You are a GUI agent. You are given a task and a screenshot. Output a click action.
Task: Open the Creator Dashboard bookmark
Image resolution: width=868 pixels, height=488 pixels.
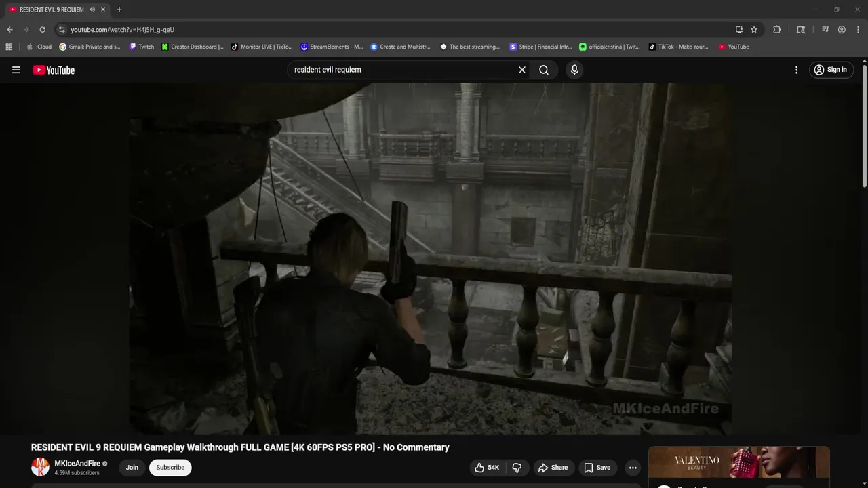193,47
